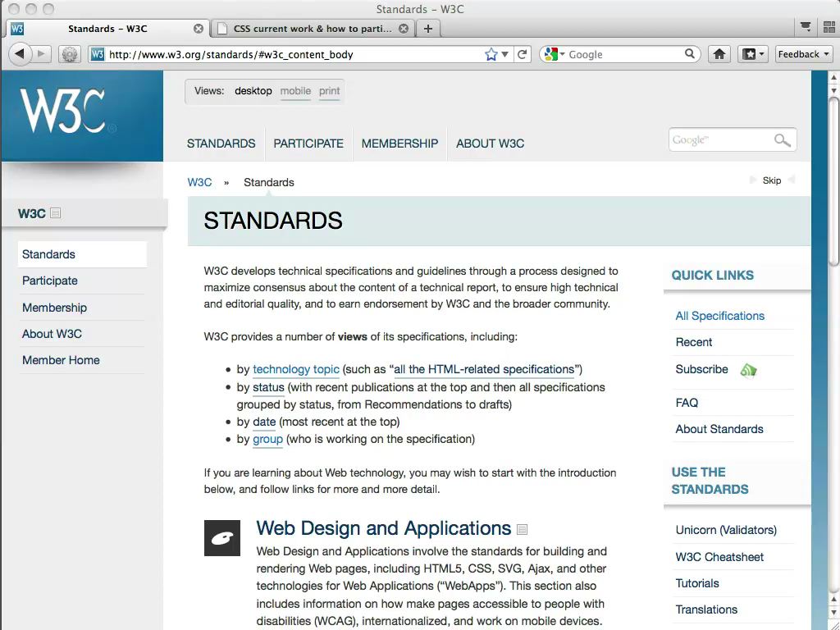Open FAQ quick link
Image resolution: width=840 pixels, height=630 pixels.
coord(687,403)
